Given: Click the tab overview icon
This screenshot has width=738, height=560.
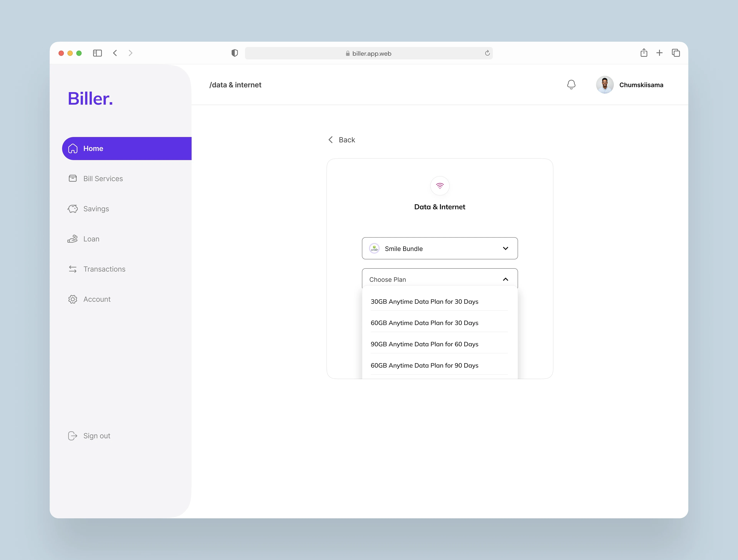Looking at the screenshot, I should coord(676,53).
